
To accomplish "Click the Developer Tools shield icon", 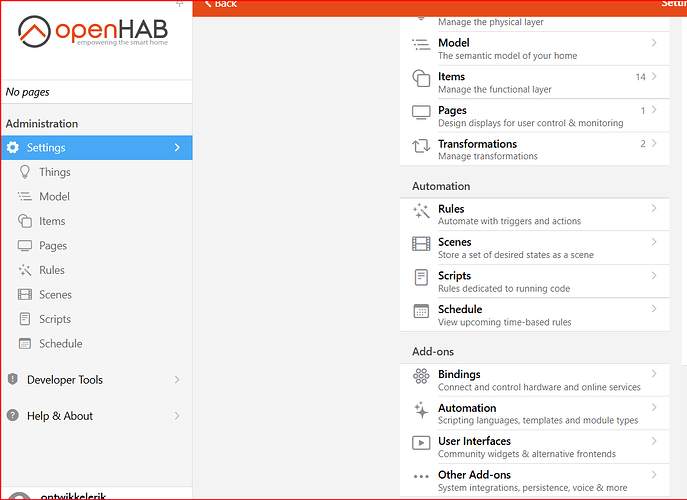I will click(13, 379).
